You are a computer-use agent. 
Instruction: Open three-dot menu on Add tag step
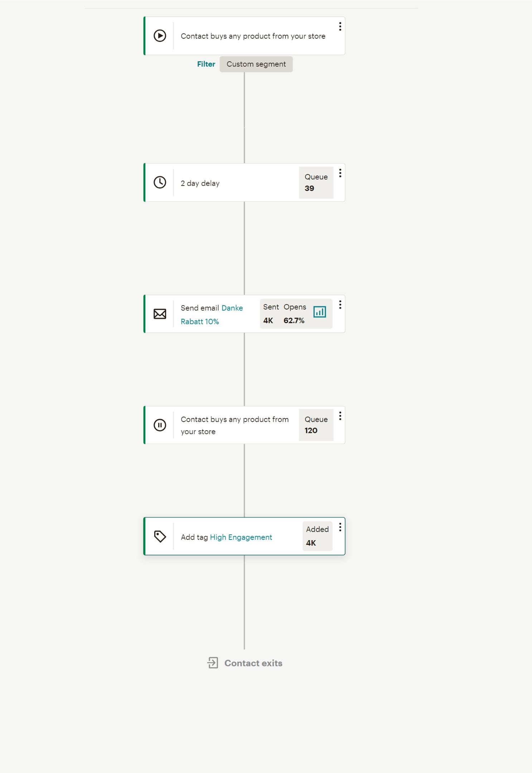pyautogui.click(x=340, y=527)
